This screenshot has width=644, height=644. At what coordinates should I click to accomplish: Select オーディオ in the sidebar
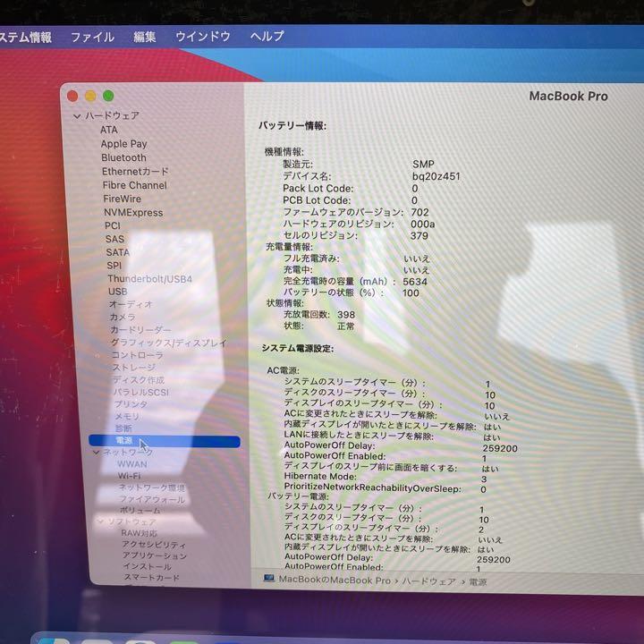pos(131,304)
